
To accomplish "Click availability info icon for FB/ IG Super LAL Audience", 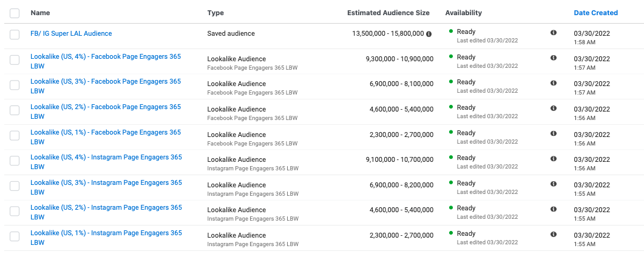I will tap(553, 33).
